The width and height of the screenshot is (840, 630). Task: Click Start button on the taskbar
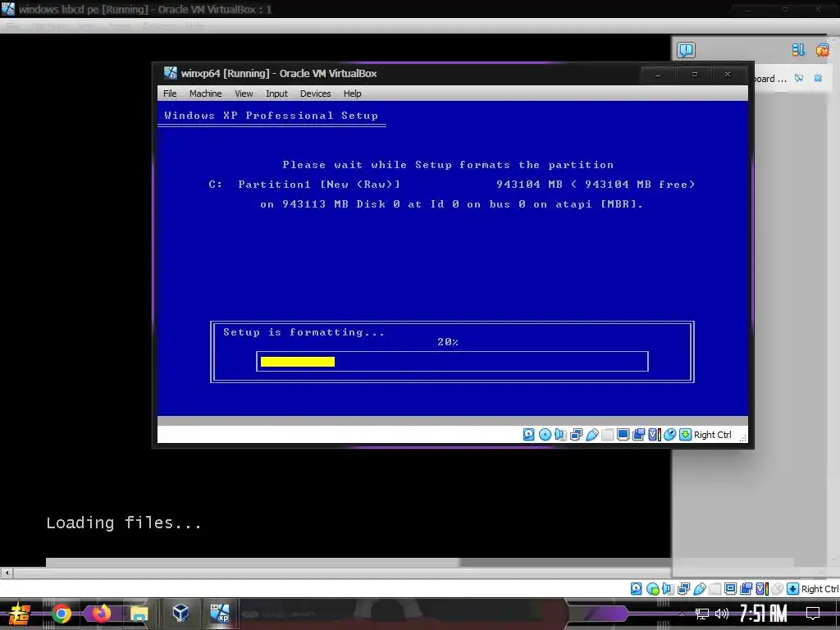pos(20,614)
